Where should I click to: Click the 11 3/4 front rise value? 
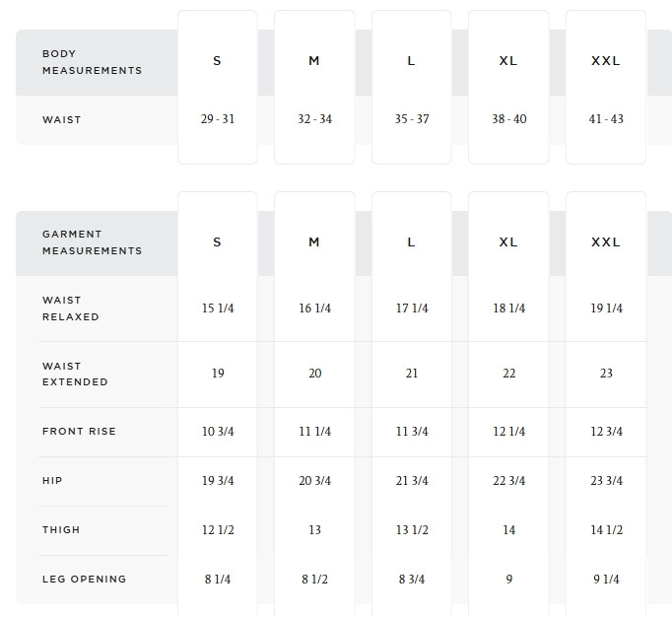[412, 432]
